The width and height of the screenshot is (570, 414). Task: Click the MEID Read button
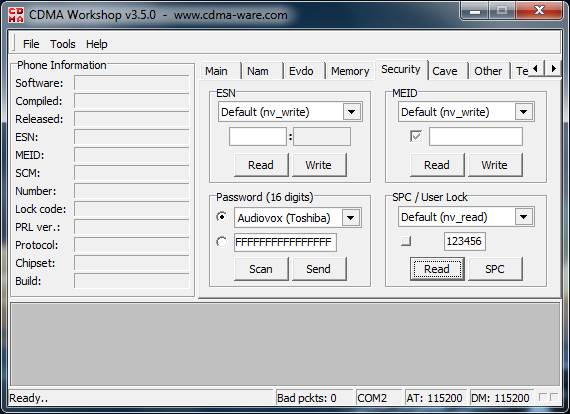point(437,165)
